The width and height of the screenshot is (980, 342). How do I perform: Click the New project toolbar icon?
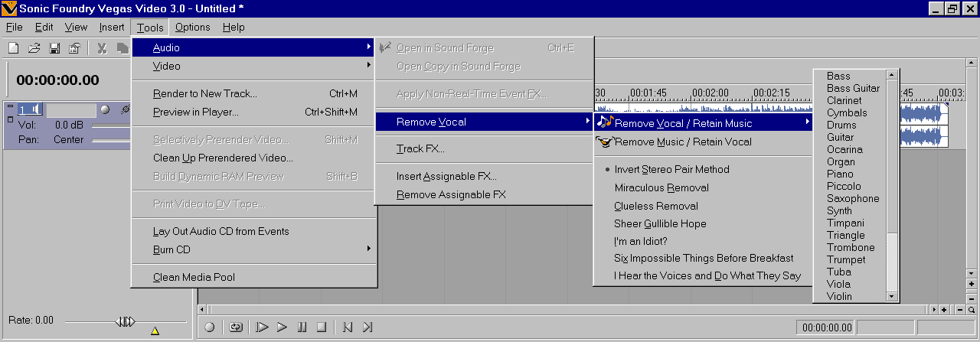[x=14, y=48]
